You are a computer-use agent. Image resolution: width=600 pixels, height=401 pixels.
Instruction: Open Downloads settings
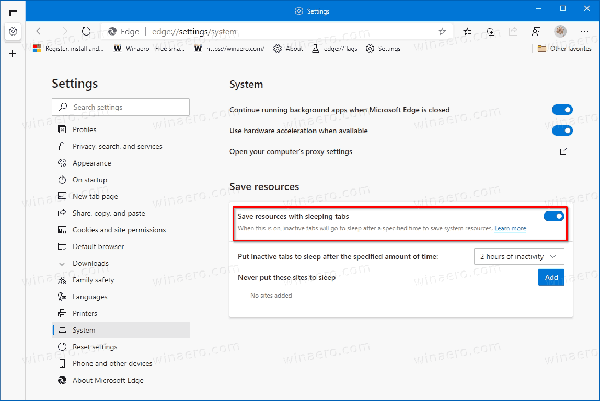tap(121, 263)
